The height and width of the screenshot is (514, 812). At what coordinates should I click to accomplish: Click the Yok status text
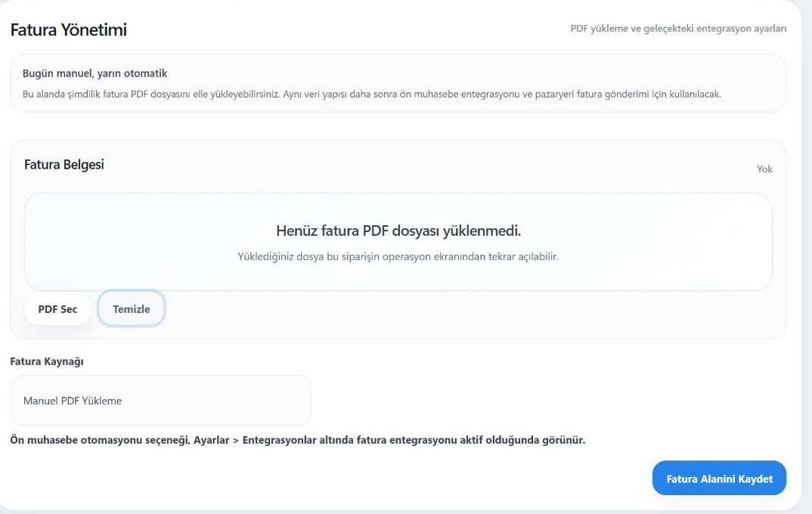764,169
